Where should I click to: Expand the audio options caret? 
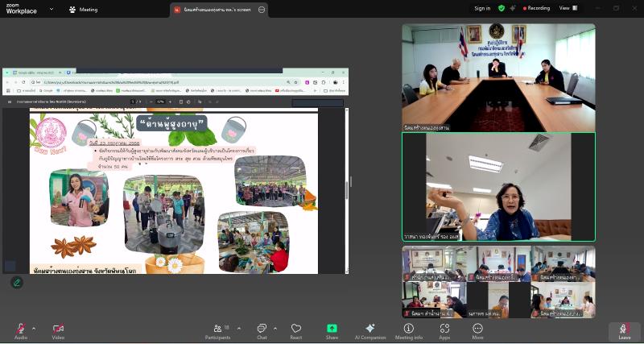point(34,329)
